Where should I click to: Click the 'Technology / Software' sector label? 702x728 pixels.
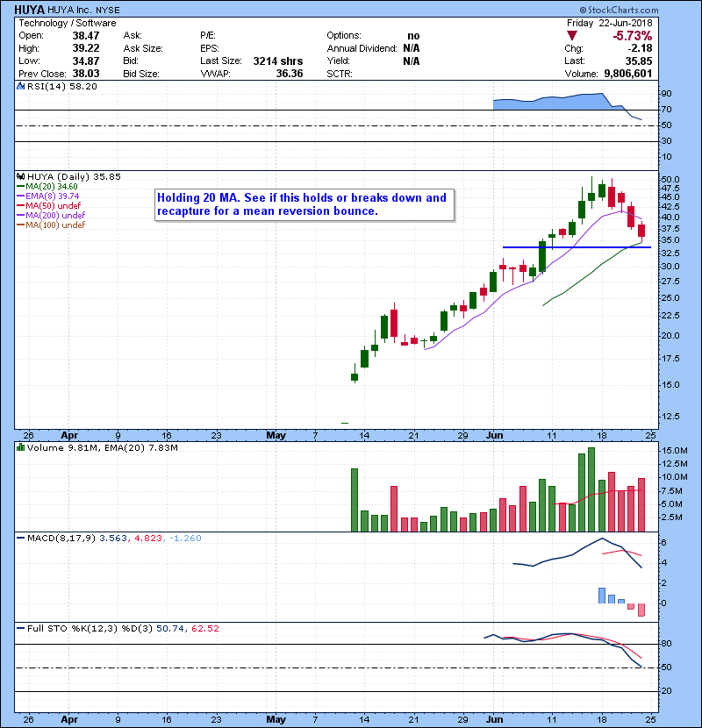click(68, 23)
